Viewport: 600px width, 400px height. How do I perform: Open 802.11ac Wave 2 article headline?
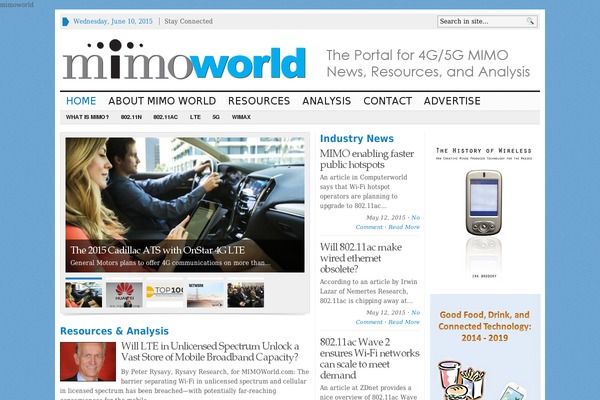[x=369, y=359]
